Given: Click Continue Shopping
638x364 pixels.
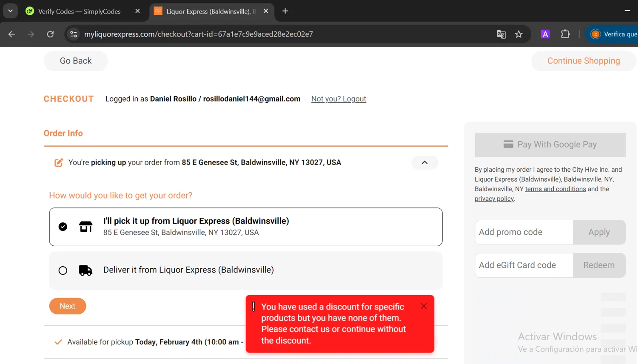Looking at the screenshot, I should pyautogui.click(x=584, y=61).
